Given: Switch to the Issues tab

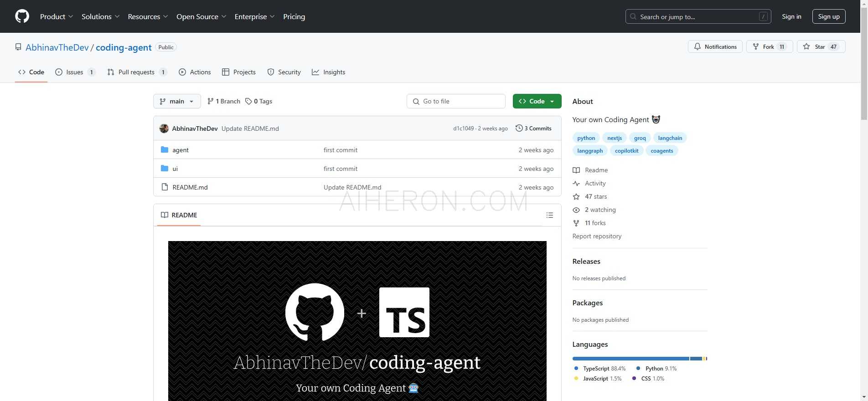Looking at the screenshot, I should pos(75,72).
